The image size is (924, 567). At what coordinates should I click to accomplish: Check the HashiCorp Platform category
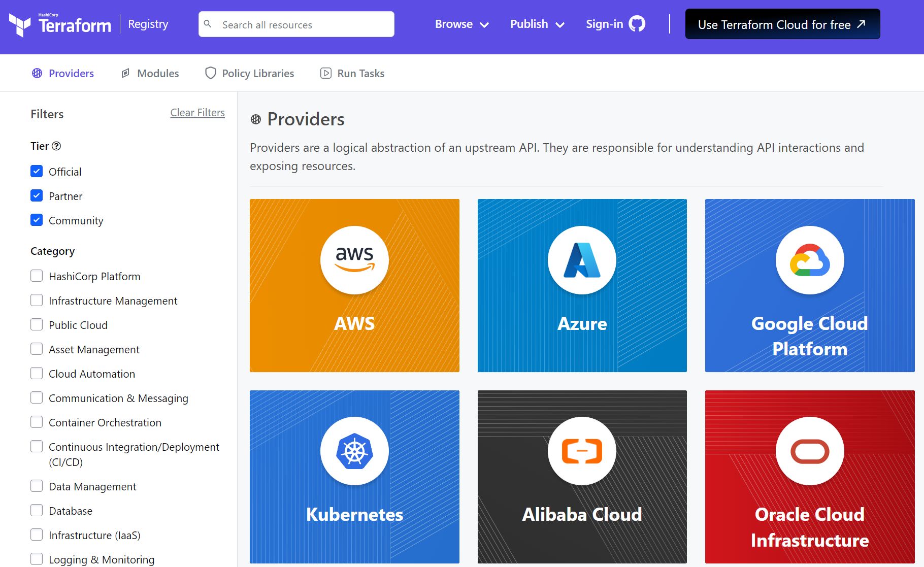[37, 276]
